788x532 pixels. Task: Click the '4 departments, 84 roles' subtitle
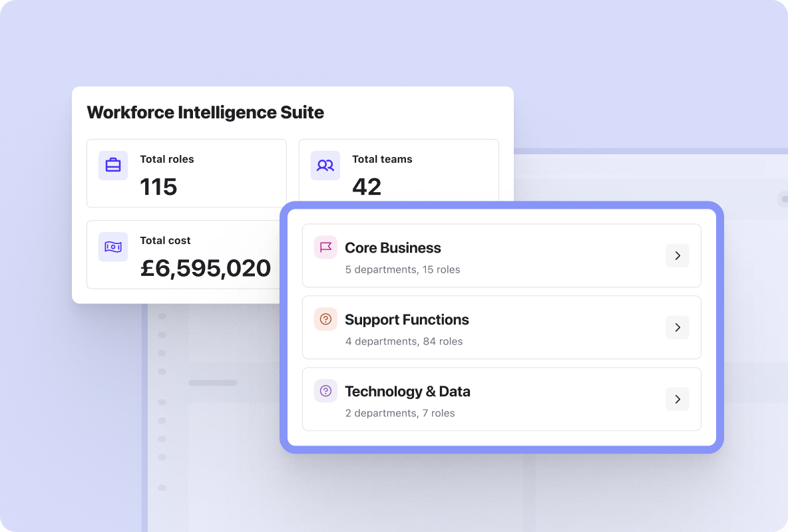404,342
